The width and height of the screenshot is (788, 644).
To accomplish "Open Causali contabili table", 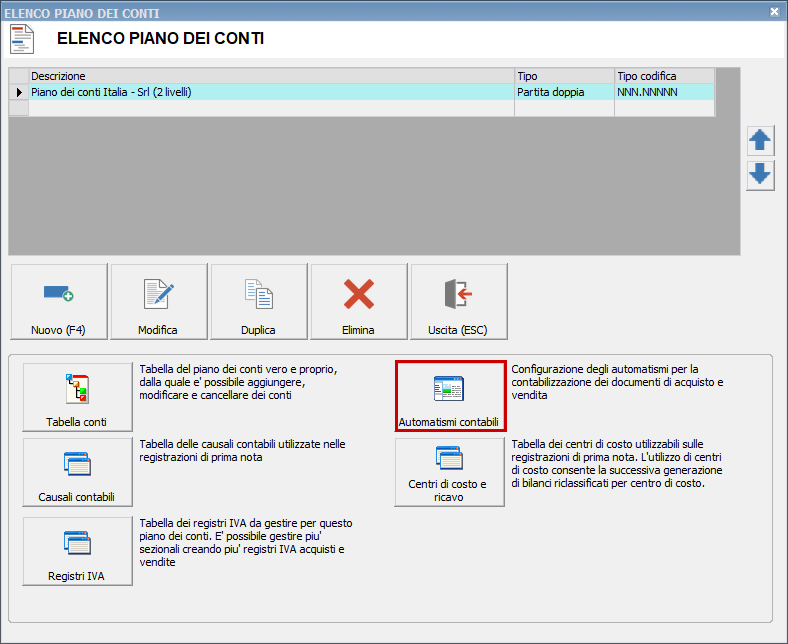I will tap(77, 472).
